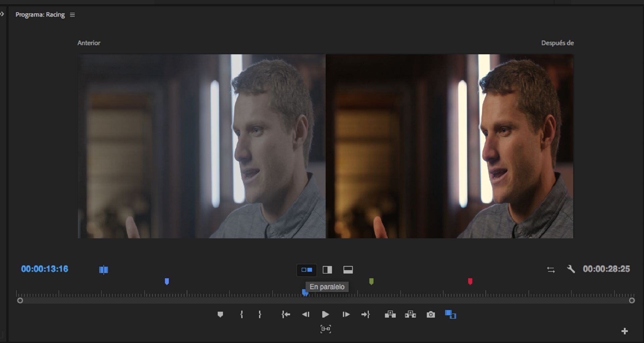Open the wrench settings menu
The height and width of the screenshot is (343, 644).
click(571, 269)
